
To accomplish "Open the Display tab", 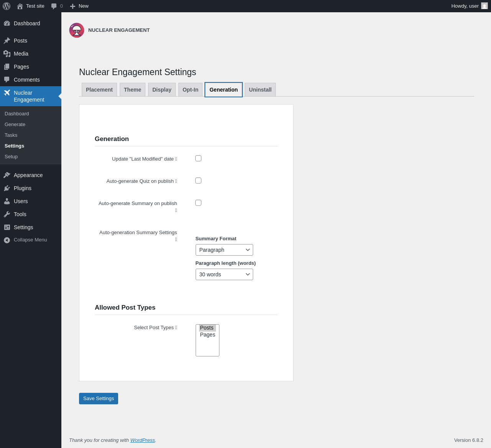I will click(x=162, y=90).
